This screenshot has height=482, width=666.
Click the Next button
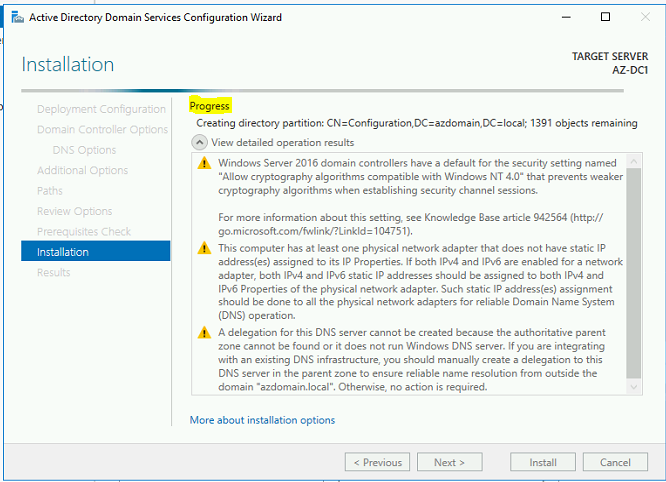click(x=449, y=462)
